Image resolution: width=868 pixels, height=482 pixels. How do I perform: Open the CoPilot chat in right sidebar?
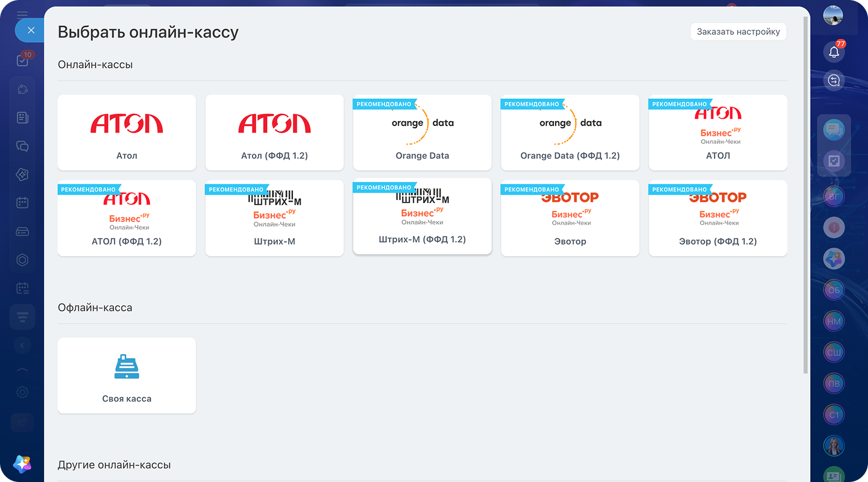point(834,259)
